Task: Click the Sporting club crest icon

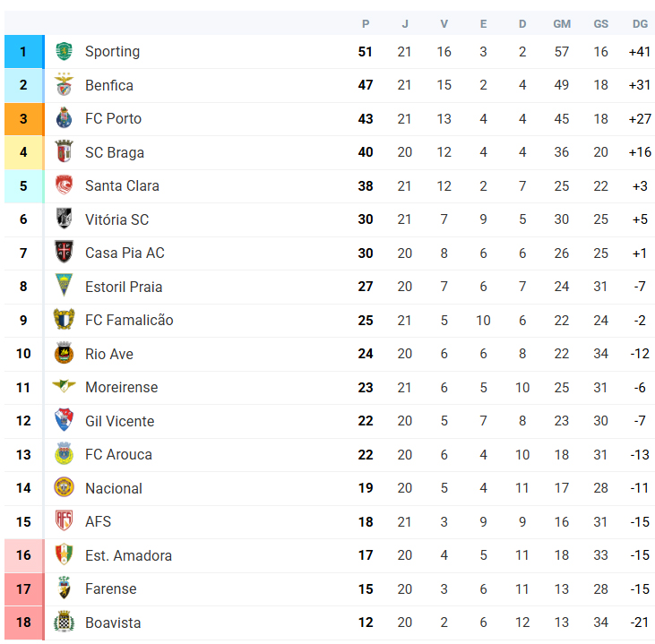Action: click(x=64, y=51)
